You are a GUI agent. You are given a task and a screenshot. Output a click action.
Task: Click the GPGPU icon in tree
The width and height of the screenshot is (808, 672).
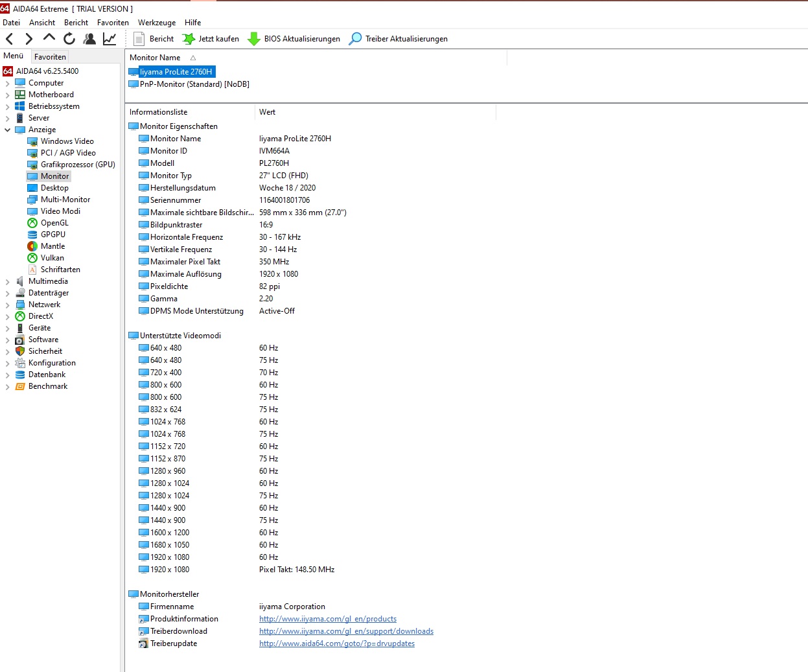pos(32,235)
